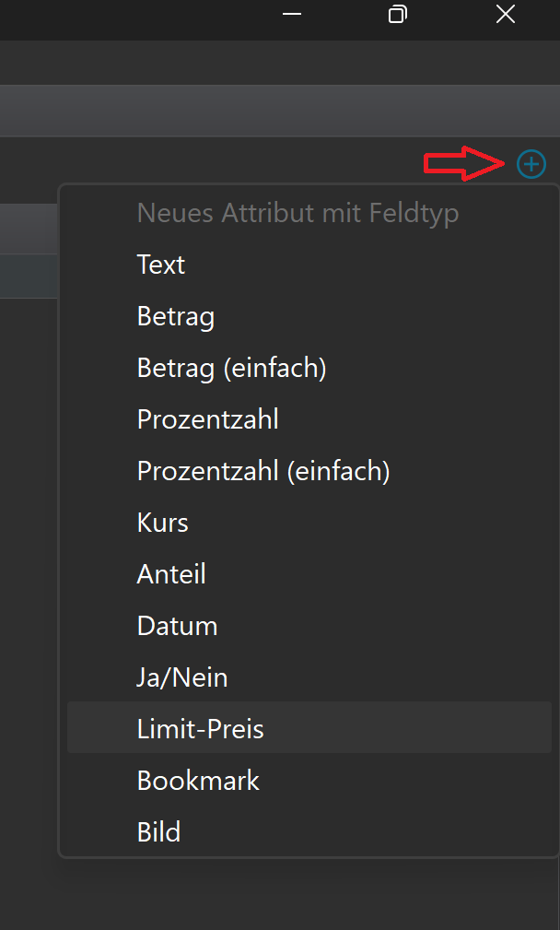Screen dimensions: 560x930
Task: Choose Bookmark attribute type
Action: (198, 782)
